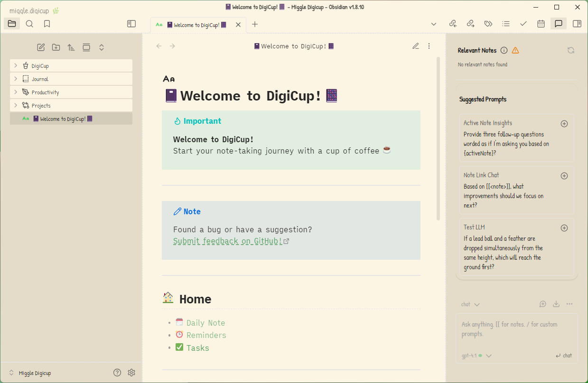588x383 pixels.
Task: Change file sort order
Action: coord(71,47)
